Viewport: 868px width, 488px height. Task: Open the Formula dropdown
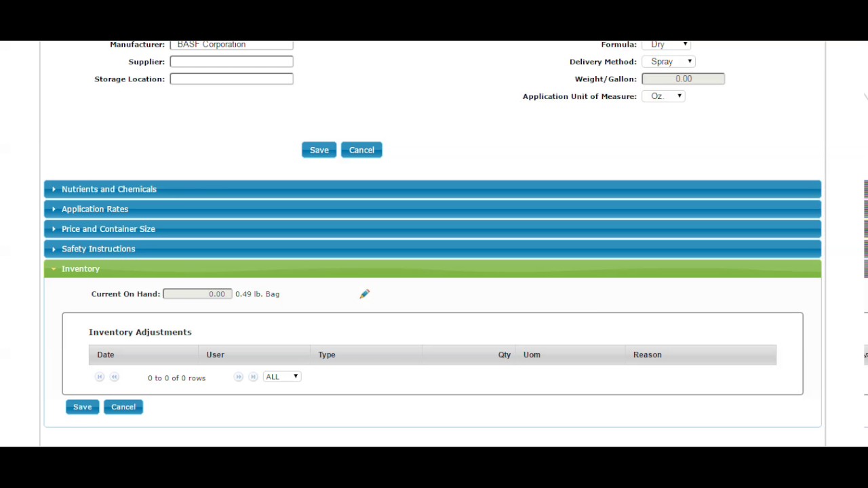click(x=667, y=45)
